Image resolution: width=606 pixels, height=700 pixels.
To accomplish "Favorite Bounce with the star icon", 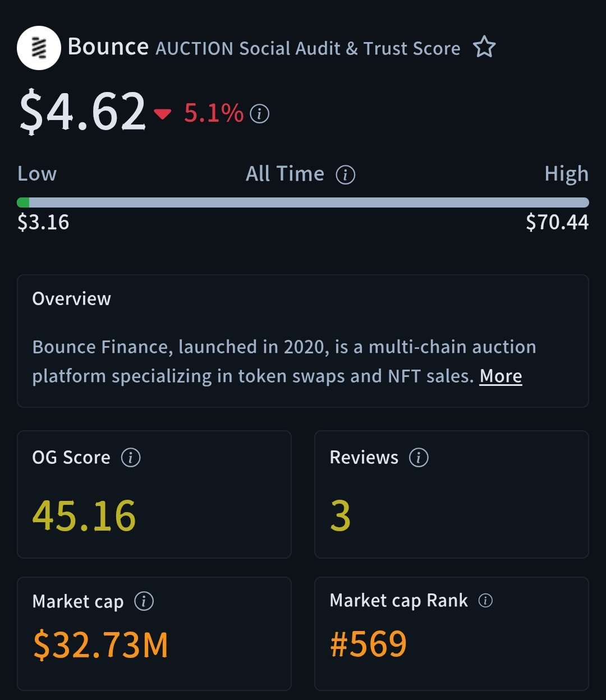I will coord(484,48).
